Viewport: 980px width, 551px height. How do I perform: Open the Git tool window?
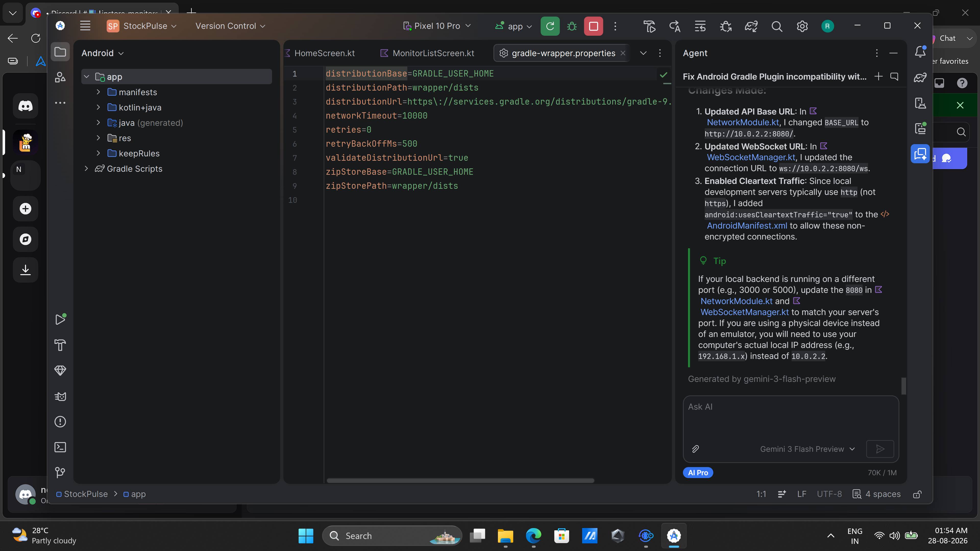pos(60,472)
